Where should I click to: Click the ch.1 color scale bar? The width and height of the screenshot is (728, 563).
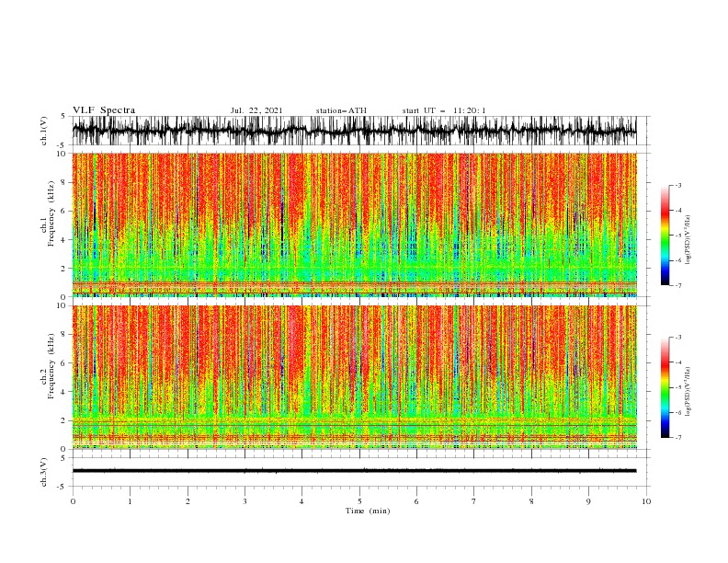(665, 236)
